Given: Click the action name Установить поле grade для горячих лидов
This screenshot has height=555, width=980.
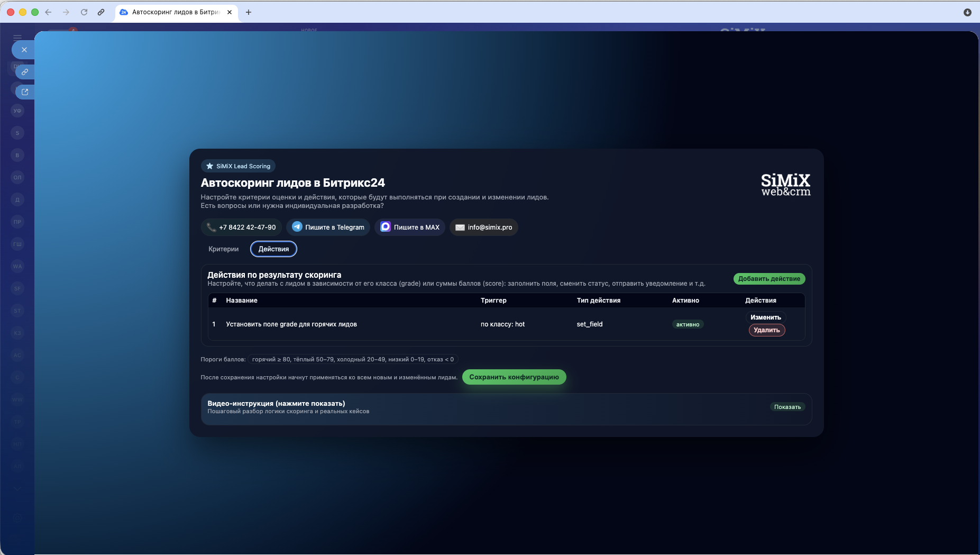Looking at the screenshot, I should [291, 324].
